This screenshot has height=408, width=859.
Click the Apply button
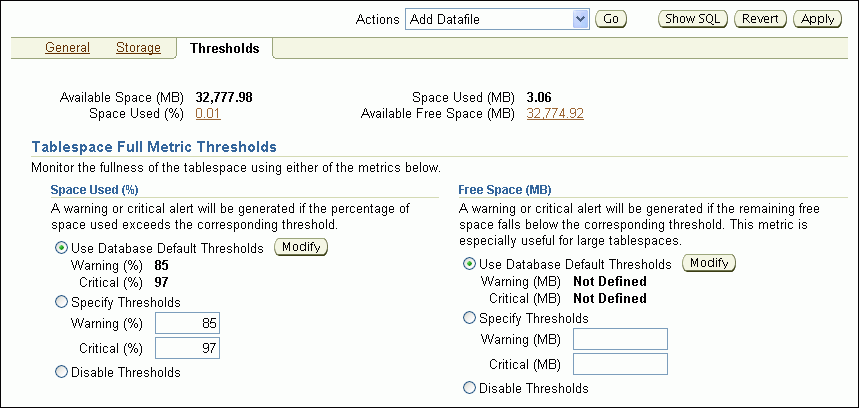(x=817, y=19)
